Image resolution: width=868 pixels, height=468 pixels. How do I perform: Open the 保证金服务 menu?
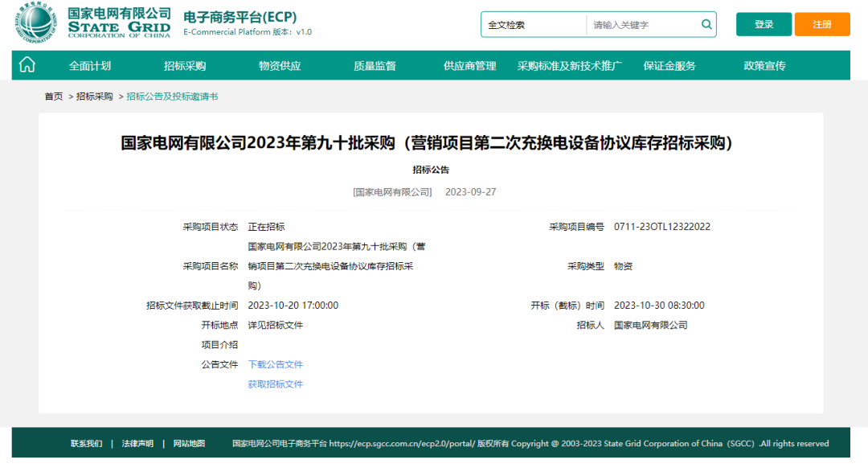[x=669, y=66]
